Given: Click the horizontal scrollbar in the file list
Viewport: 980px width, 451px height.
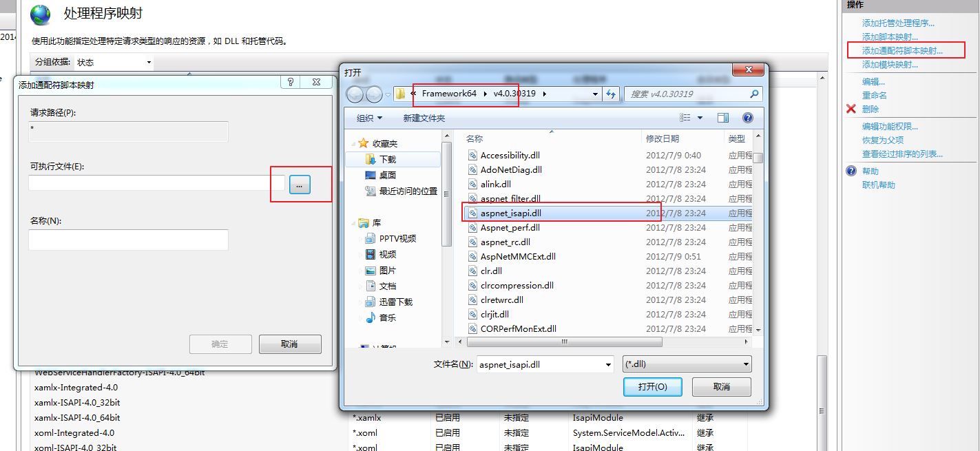Looking at the screenshot, I should (564, 342).
